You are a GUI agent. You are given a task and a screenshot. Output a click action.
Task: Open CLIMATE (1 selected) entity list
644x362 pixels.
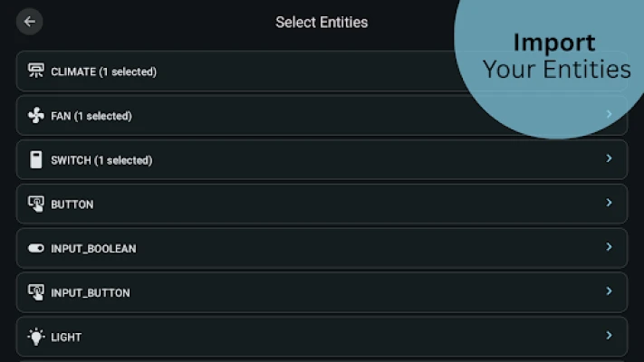click(104, 71)
